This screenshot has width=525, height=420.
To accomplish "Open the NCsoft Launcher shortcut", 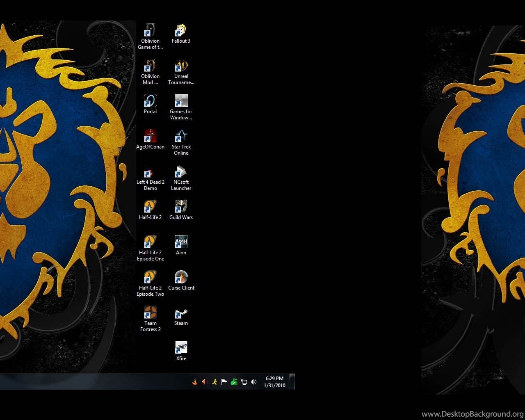I will coord(181,178).
